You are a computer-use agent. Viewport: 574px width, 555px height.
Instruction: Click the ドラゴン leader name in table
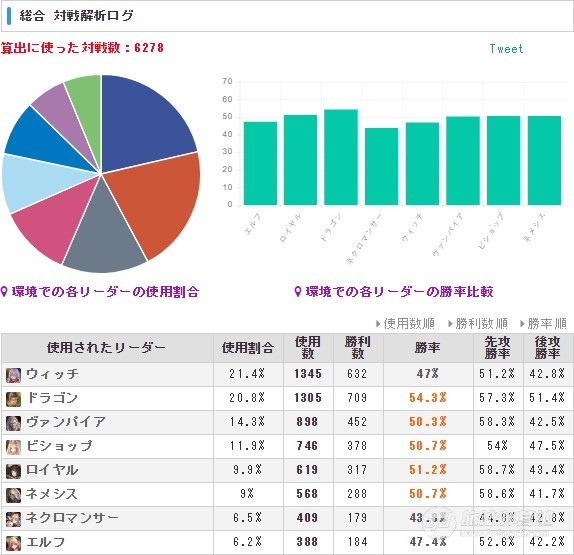52,398
